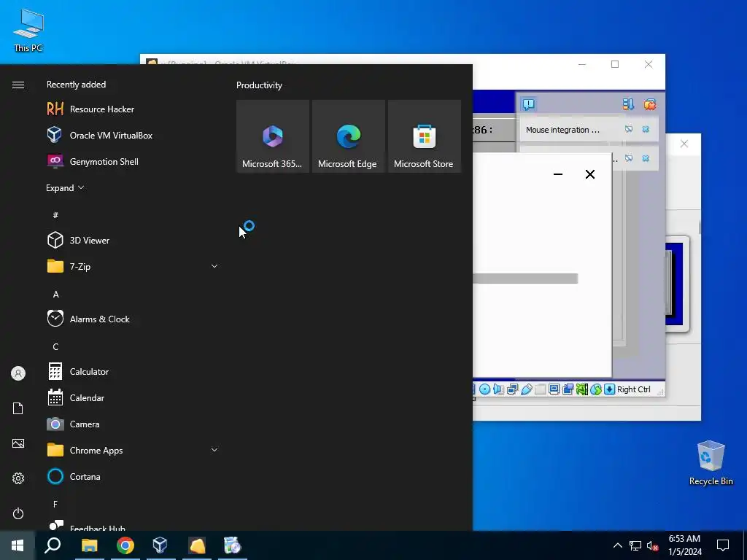Open Pictures shortcut in Start sidebar

pyautogui.click(x=18, y=443)
